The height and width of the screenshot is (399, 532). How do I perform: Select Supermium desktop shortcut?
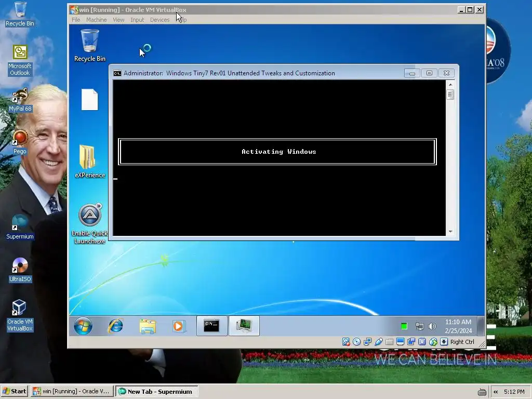(20, 227)
